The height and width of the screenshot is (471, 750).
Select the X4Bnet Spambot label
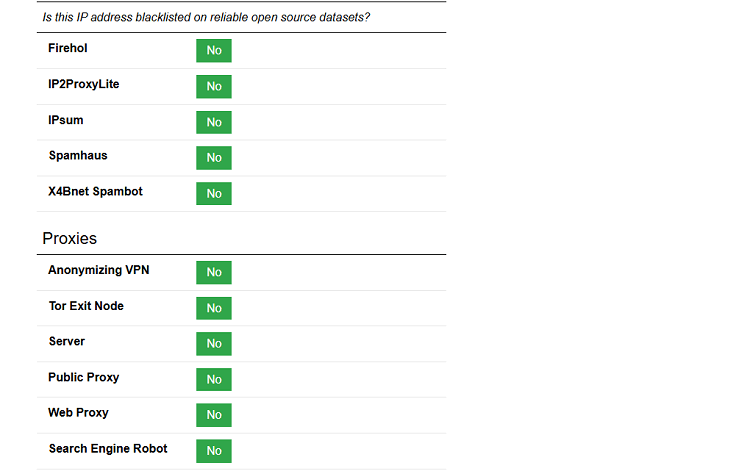[95, 192]
